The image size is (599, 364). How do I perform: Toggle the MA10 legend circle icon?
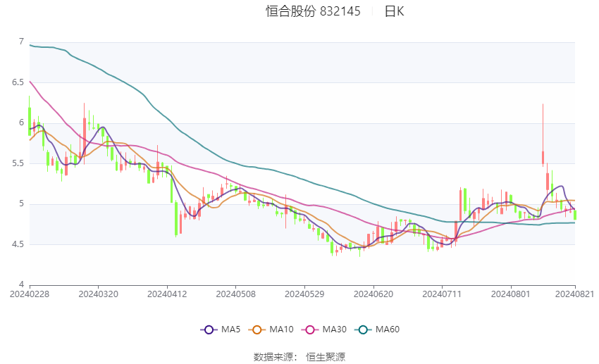[257, 330]
